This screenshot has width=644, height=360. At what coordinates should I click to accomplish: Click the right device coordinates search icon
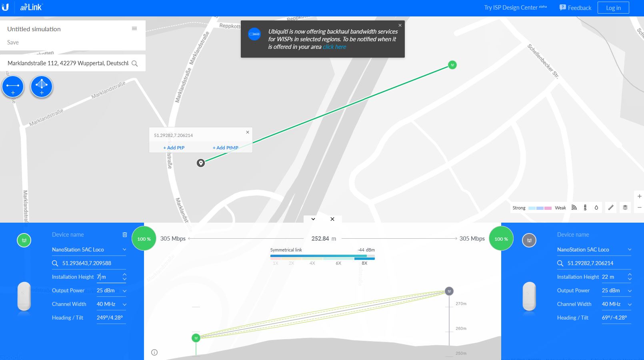coord(560,263)
